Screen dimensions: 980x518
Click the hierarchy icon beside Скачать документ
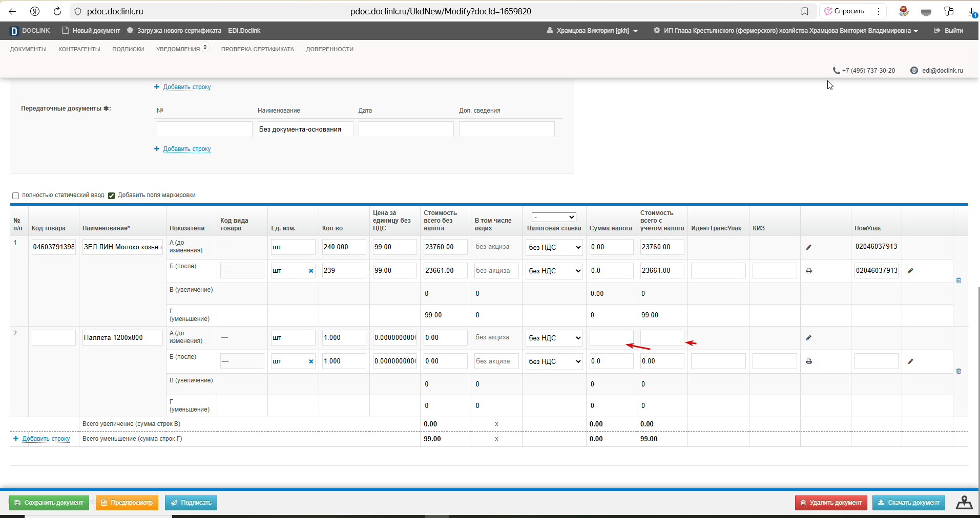[964, 503]
